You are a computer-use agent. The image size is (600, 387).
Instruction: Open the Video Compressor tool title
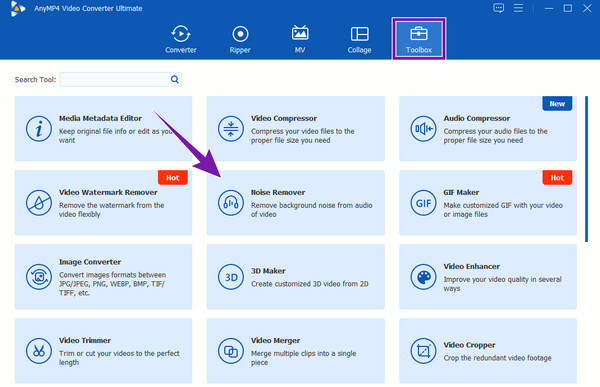[284, 118]
